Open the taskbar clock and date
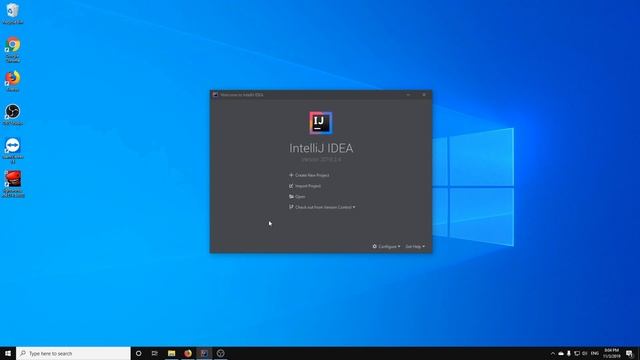Screen dimensions: 640x360 (611, 353)
